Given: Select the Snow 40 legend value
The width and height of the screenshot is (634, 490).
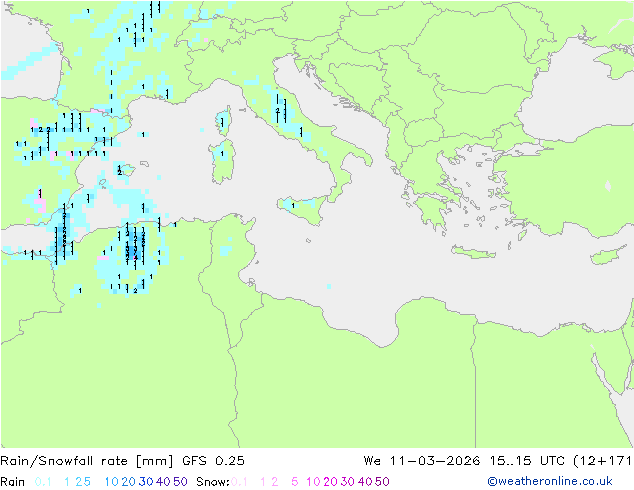Looking at the screenshot, I should click(x=365, y=482).
